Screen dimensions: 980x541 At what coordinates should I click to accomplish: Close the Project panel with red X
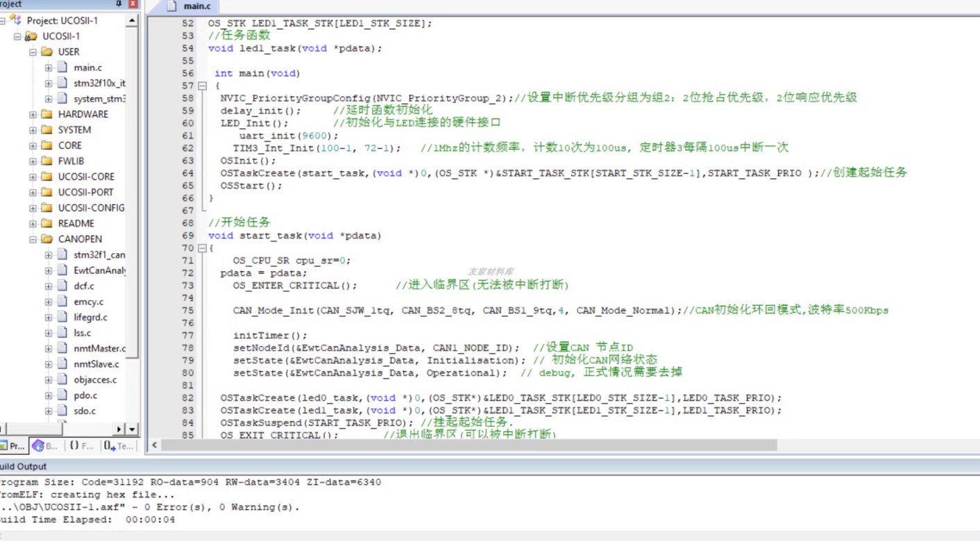(x=133, y=4)
